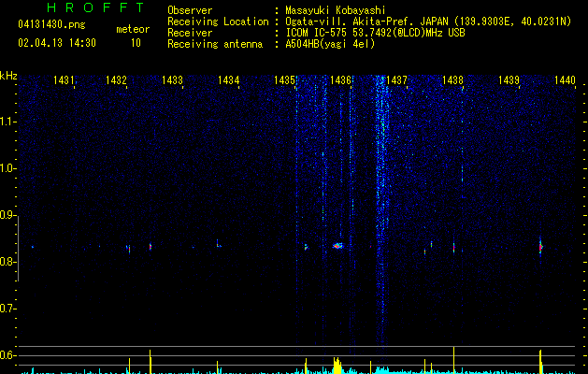The image size is (588, 374).
Task: Click the 1434 time axis marker
Action: [x=228, y=80]
